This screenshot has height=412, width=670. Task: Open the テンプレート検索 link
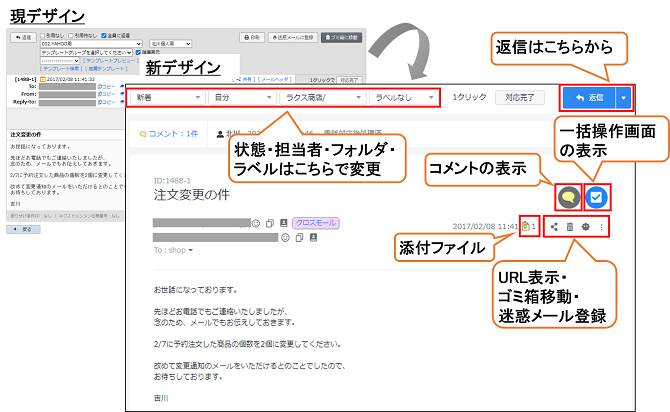(62, 68)
